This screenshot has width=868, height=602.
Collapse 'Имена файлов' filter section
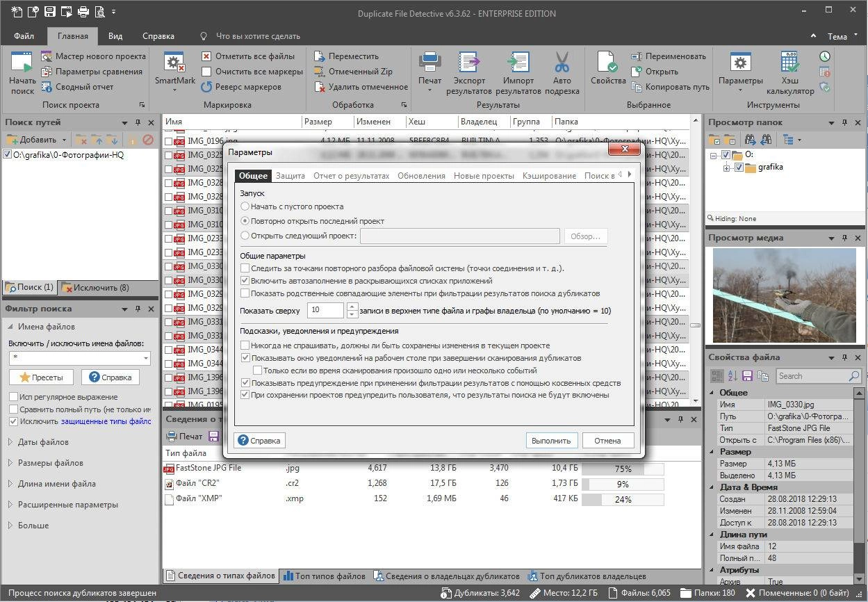11,327
